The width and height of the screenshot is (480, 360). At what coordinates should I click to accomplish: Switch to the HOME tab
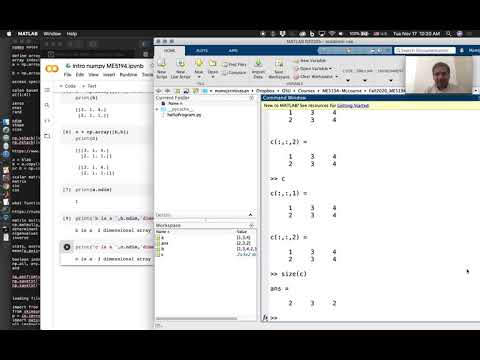170,50
